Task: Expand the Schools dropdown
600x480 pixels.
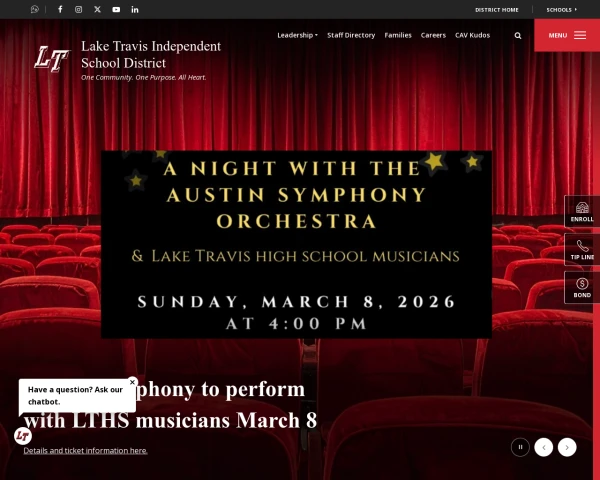Action: coord(561,9)
